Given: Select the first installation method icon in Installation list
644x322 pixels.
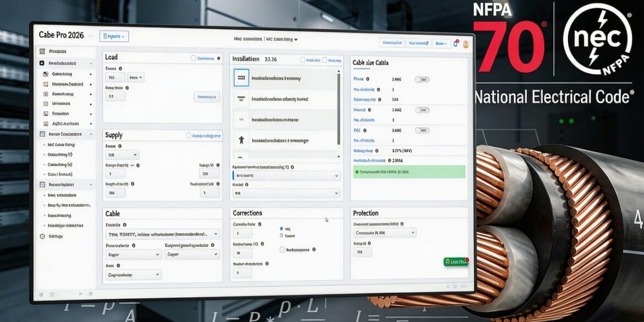Looking at the screenshot, I should point(241,78).
